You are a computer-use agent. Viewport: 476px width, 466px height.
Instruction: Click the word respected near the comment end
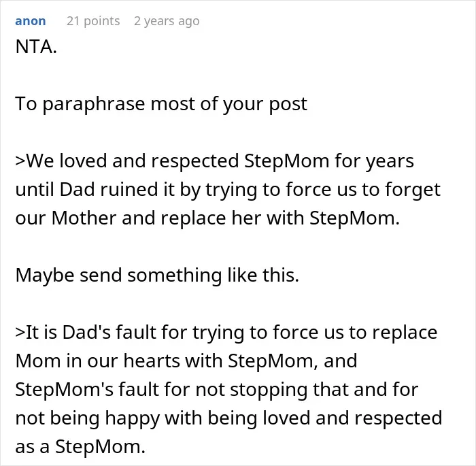pos(398,418)
